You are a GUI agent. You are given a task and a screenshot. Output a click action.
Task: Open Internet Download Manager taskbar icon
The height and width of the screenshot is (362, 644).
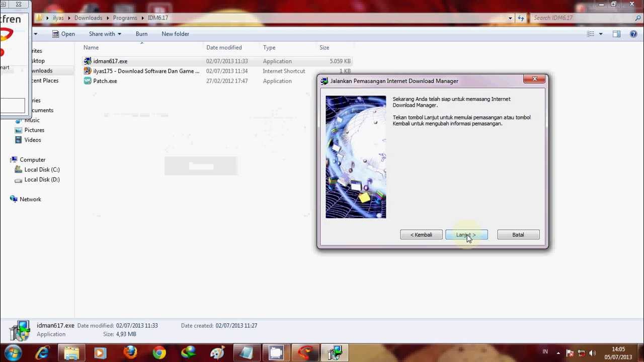pyautogui.click(x=188, y=353)
